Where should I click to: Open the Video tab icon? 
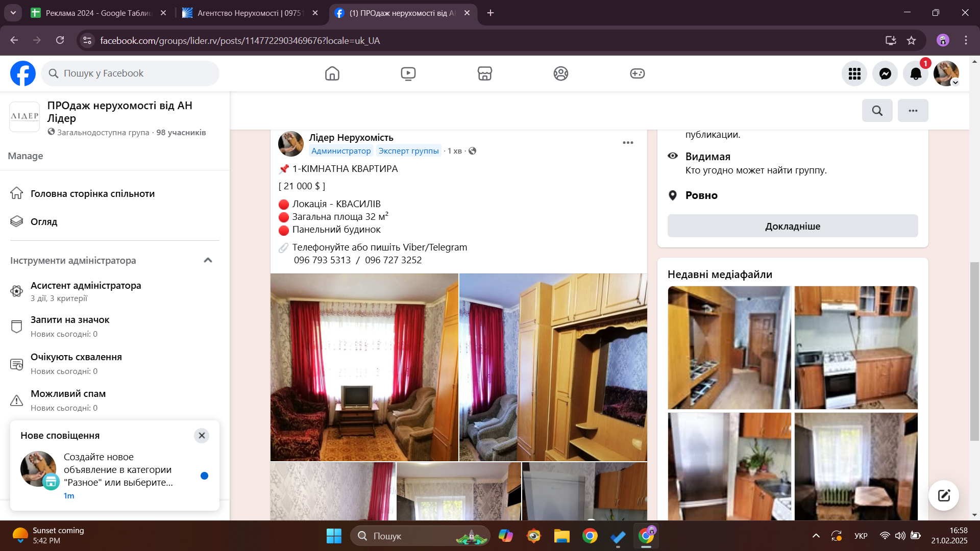coord(408,73)
